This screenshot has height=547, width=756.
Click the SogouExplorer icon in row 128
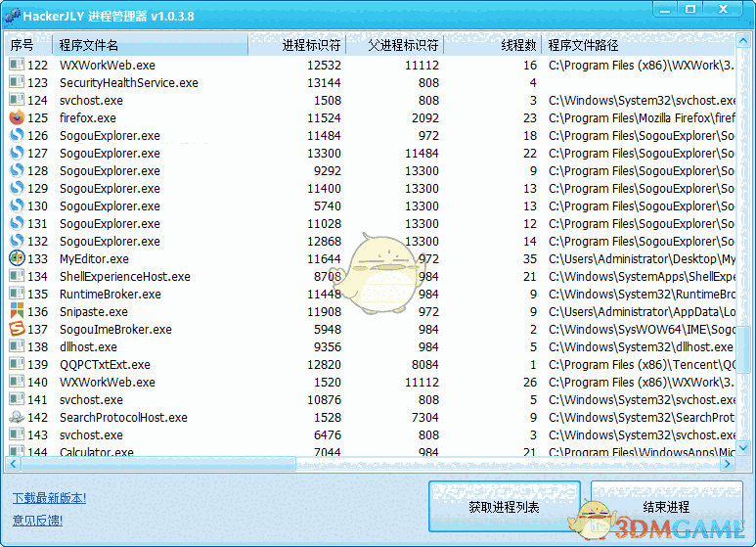17,171
